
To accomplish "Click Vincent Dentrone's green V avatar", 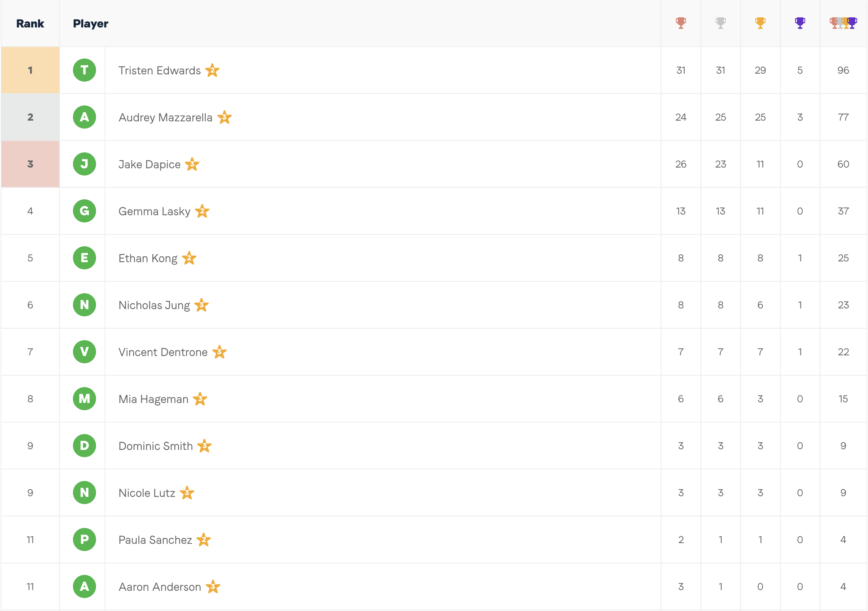I will point(84,352).
